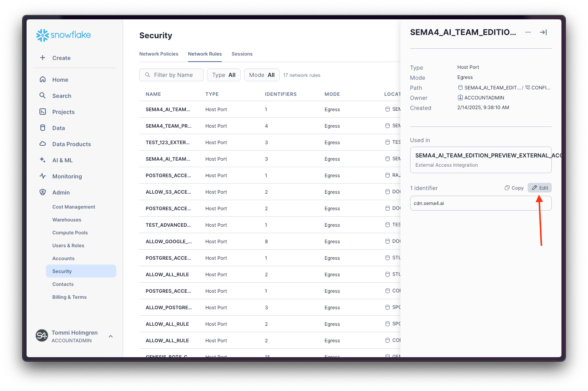Open the three-dot more options menu

coord(528,32)
